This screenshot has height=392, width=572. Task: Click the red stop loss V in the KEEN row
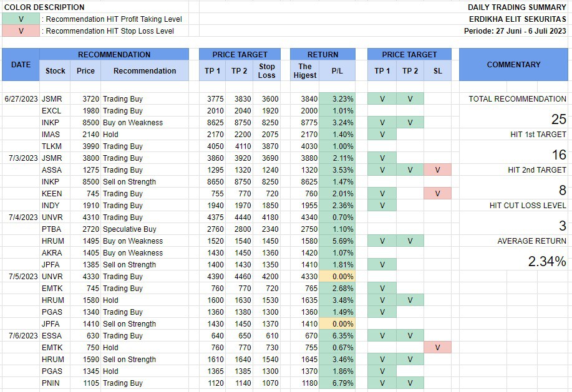coord(437,194)
